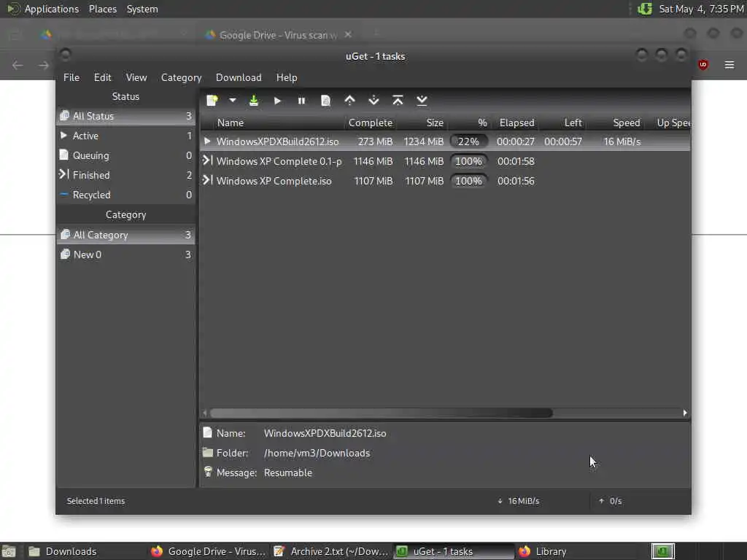The width and height of the screenshot is (747, 560).
Task: Open the Category menu
Action: [181, 77]
